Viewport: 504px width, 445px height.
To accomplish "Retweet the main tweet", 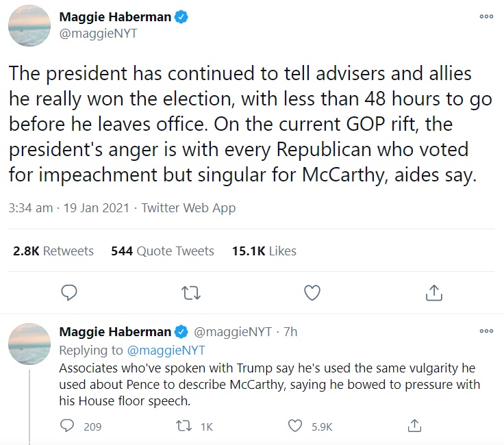I will click(191, 293).
